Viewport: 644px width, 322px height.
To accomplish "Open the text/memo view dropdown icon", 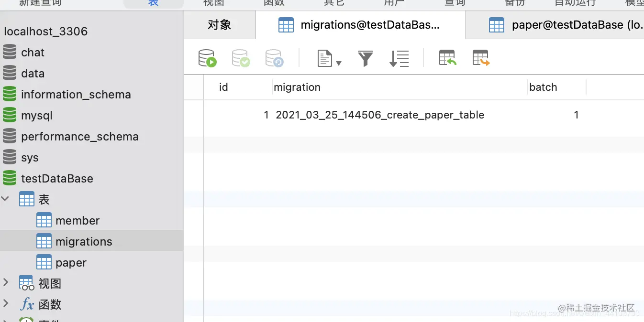I will coord(329,58).
